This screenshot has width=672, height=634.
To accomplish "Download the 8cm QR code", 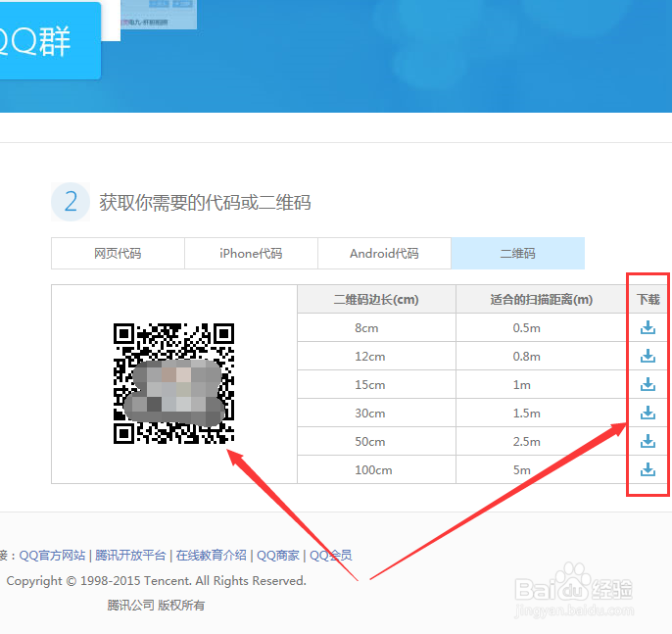I will tap(648, 327).
